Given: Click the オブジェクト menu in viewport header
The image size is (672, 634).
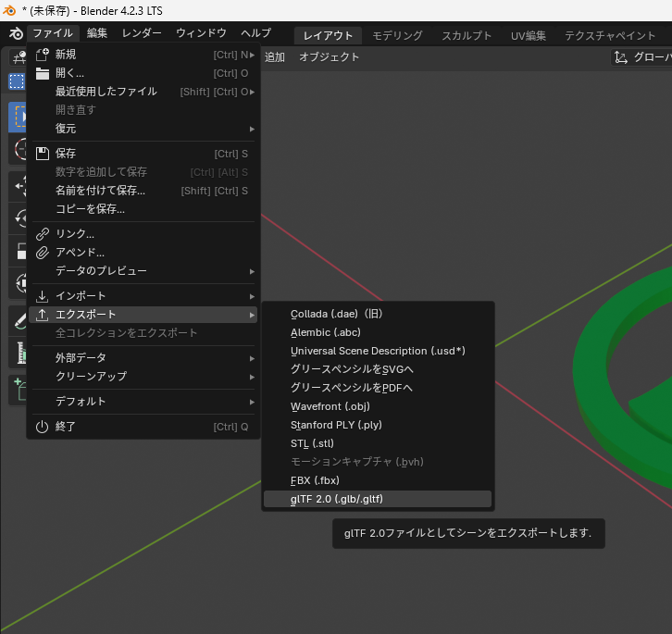Looking at the screenshot, I should [x=329, y=57].
